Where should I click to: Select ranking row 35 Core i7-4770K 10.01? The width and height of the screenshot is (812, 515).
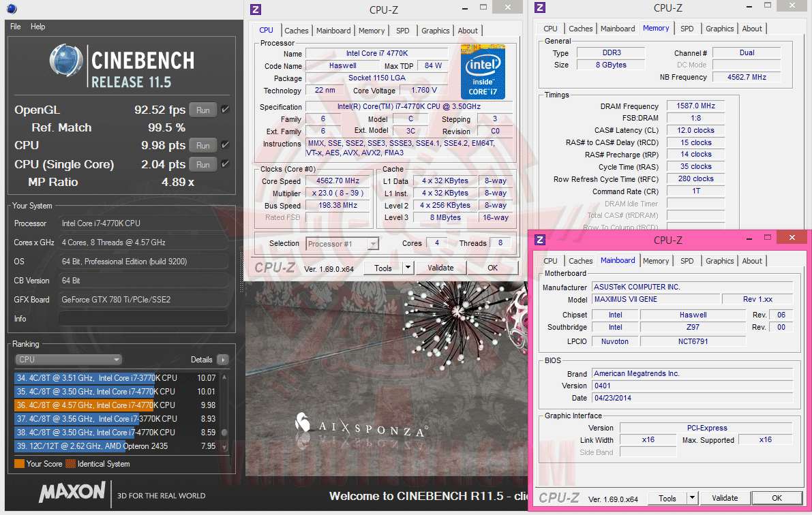click(115, 391)
